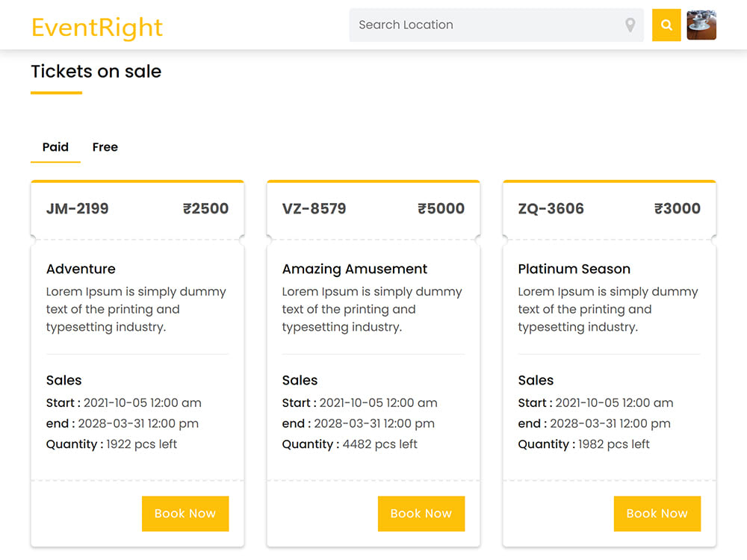Viewport: 747px width, 560px height.
Task: Click the Adventure ticket title
Action: point(81,269)
